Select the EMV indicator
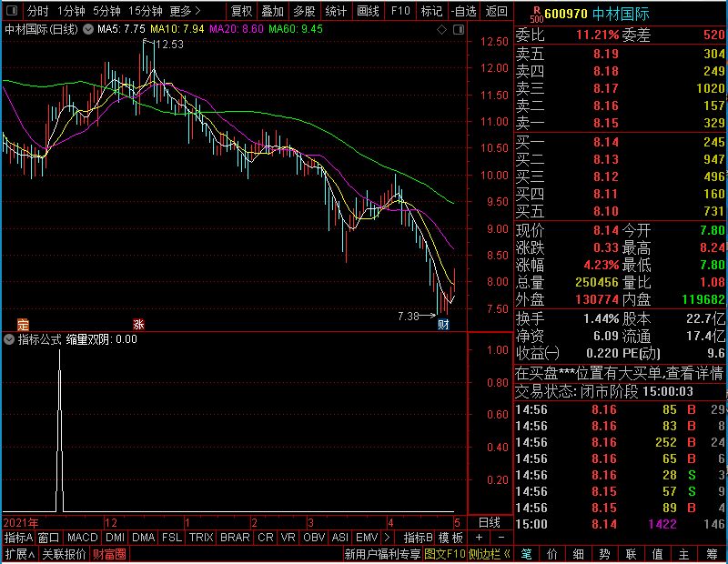The image size is (728, 564). [x=367, y=538]
